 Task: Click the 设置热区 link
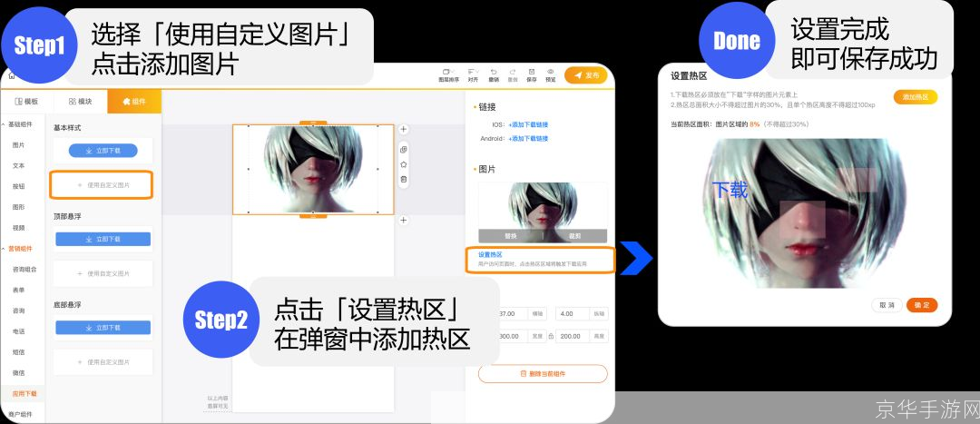490,254
